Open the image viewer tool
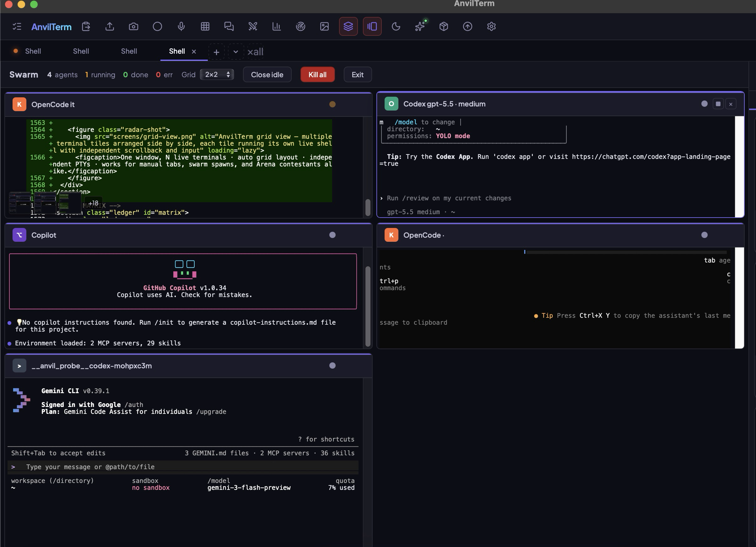This screenshot has width=756, height=547. pyautogui.click(x=324, y=27)
